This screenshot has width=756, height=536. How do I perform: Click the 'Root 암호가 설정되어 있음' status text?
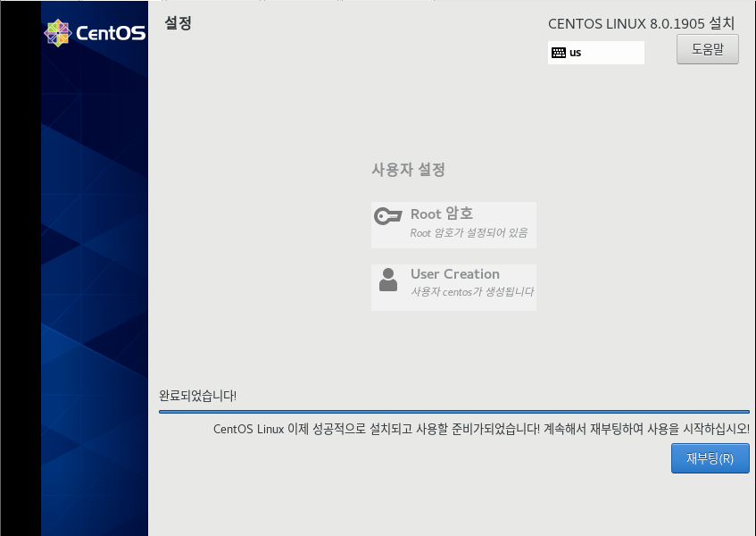[x=469, y=233]
